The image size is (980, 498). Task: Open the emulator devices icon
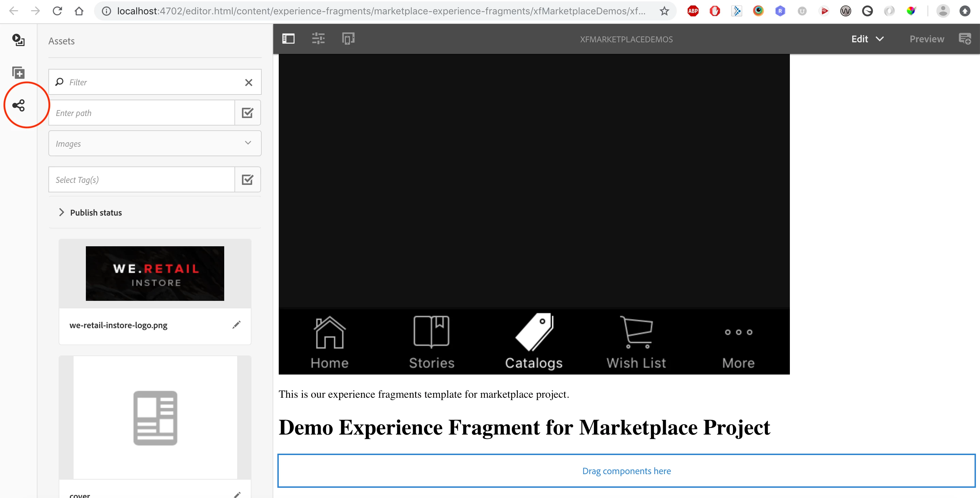pyautogui.click(x=348, y=39)
